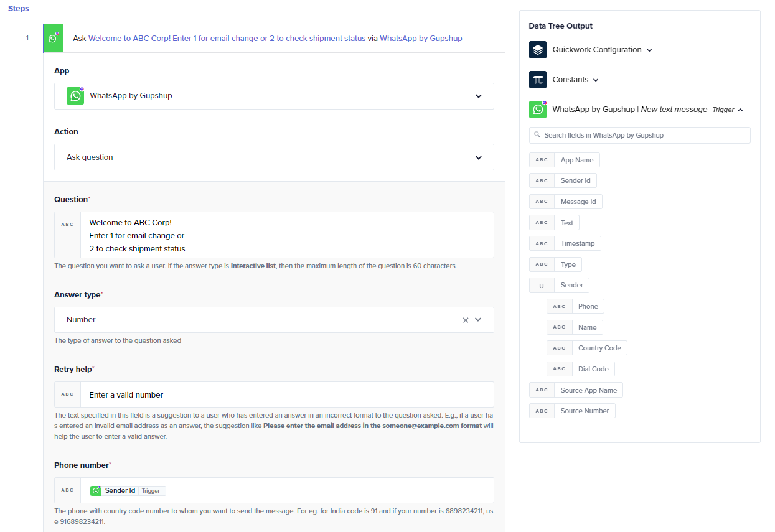Viewport: 775px width, 532px height.
Task: Click the ABC type badge in Phone number field
Action: pyautogui.click(x=67, y=490)
